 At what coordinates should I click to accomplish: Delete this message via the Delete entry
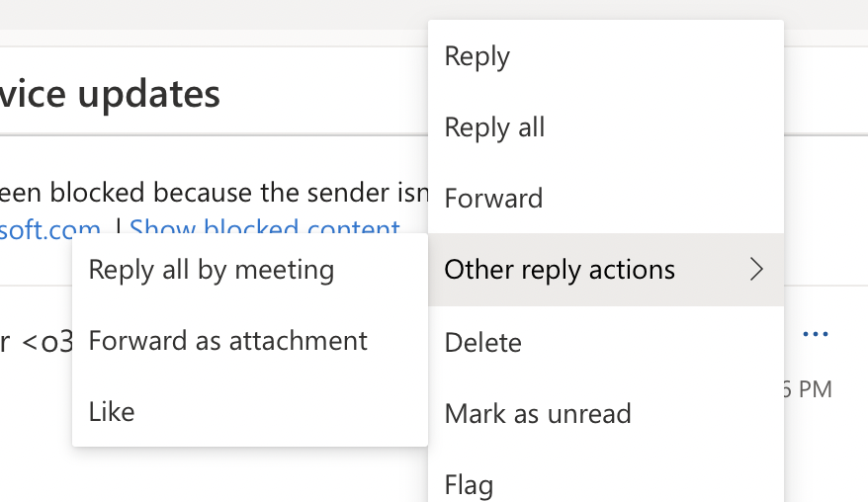(606, 342)
